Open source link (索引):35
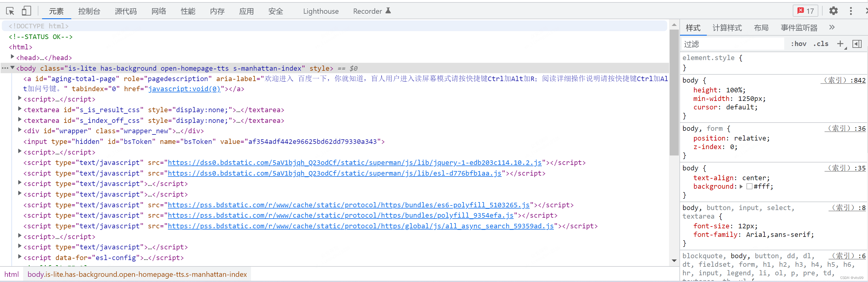The height and width of the screenshot is (282, 868). point(845,168)
